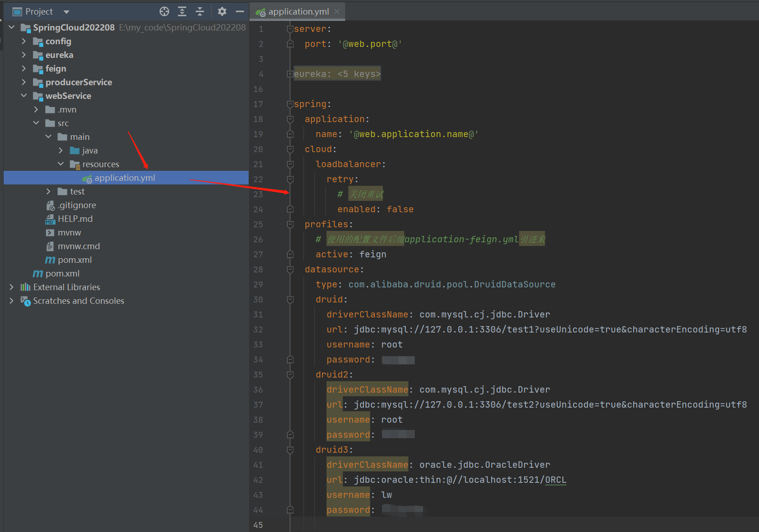Click the config module folder icon

tap(38, 41)
